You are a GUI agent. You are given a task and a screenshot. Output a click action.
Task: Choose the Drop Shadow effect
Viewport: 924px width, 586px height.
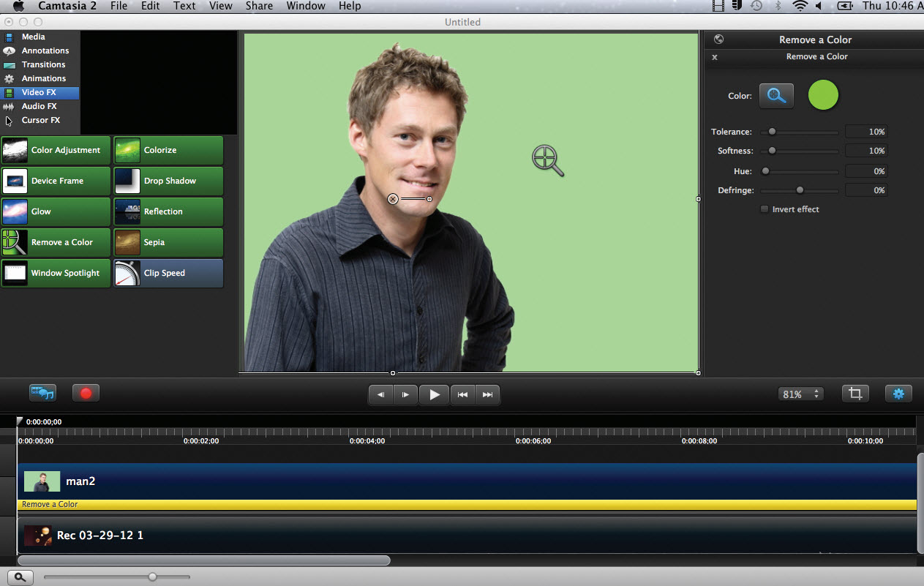(x=168, y=181)
